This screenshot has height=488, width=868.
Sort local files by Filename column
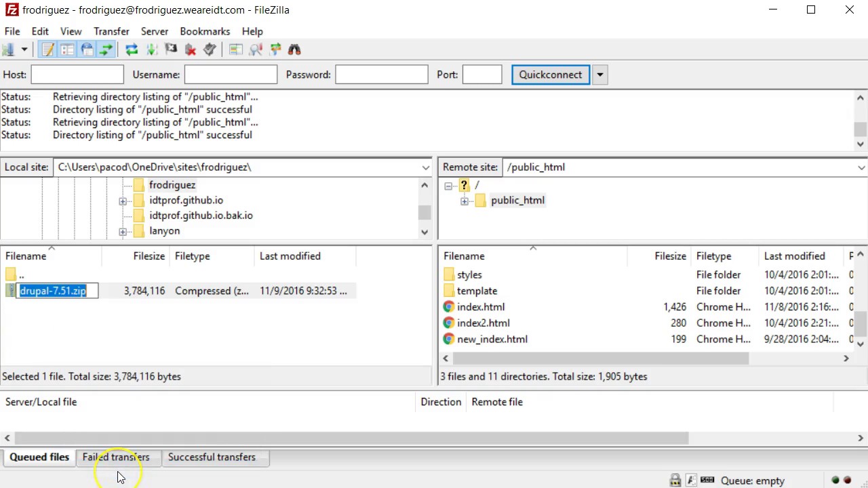(51, 256)
